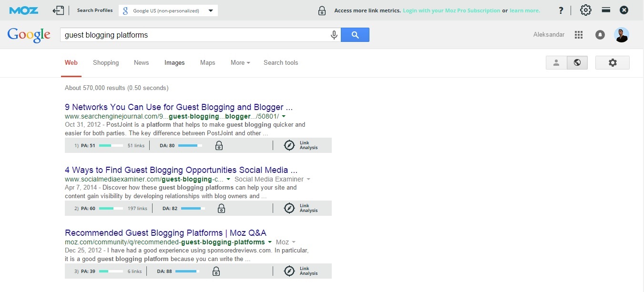Click the lock icon beside Access more link metrics
Viewport: 644px width, 292px height.
(x=322, y=10)
